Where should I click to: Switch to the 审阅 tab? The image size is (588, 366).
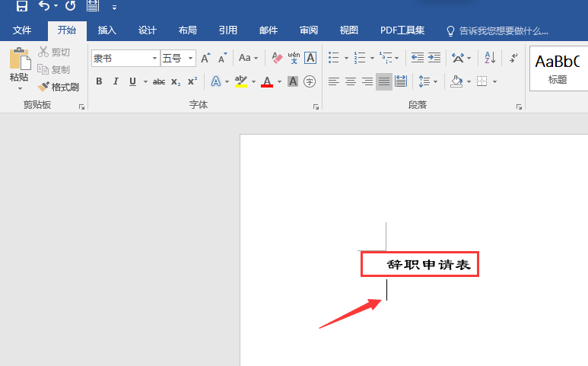coord(309,30)
